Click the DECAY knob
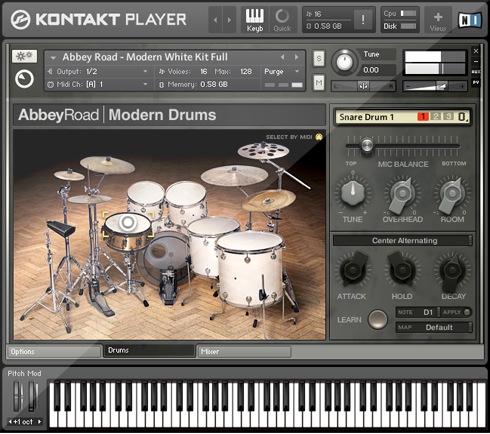The height and width of the screenshot is (434, 490). [452, 271]
